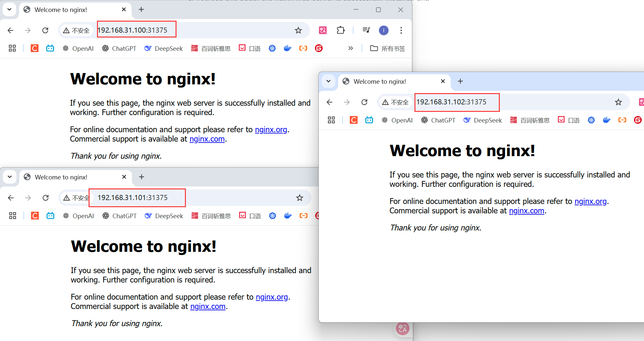
Task: Reload page in 192.168.31.102 window
Action: 364,102
